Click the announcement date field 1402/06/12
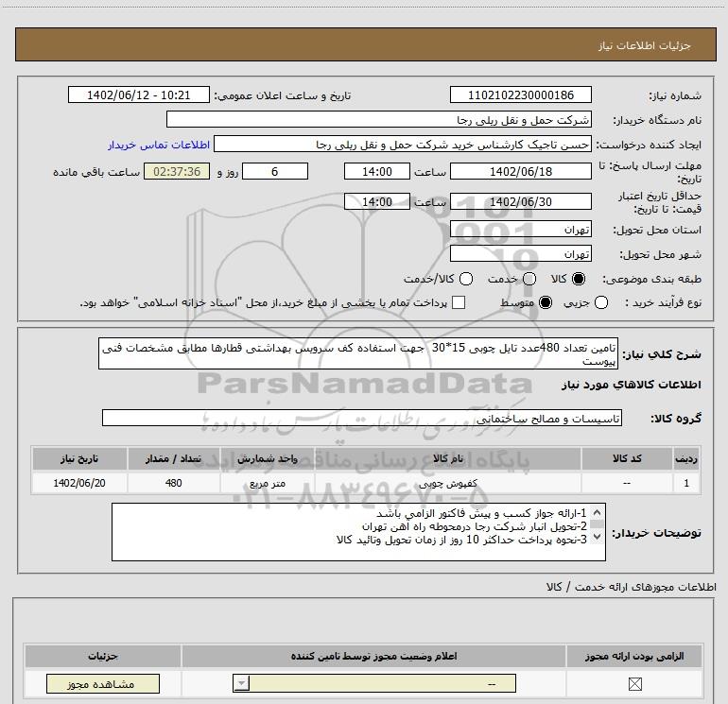The image size is (728, 704). 139,94
